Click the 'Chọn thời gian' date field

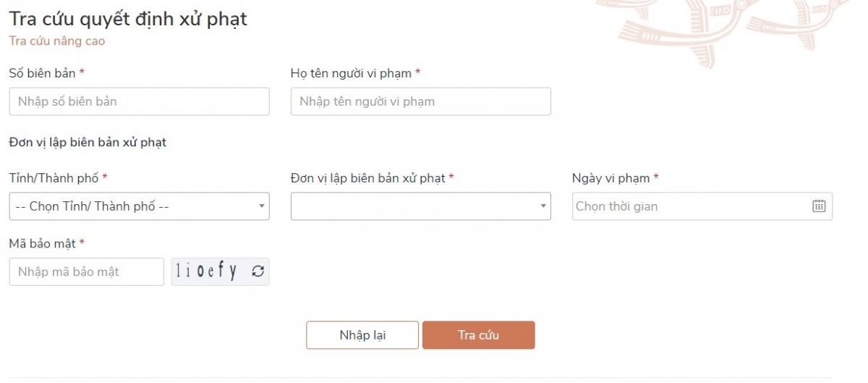(x=691, y=206)
